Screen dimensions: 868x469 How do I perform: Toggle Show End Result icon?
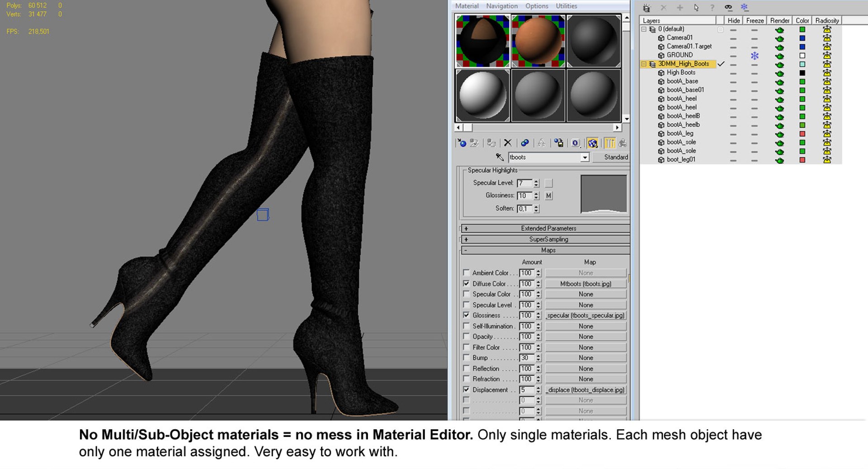[x=610, y=143]
